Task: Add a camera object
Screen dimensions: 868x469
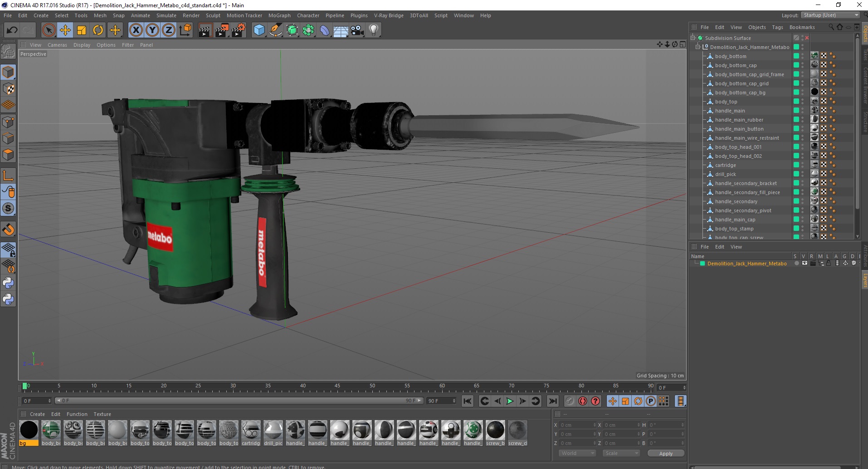Action: click(357, 30)
